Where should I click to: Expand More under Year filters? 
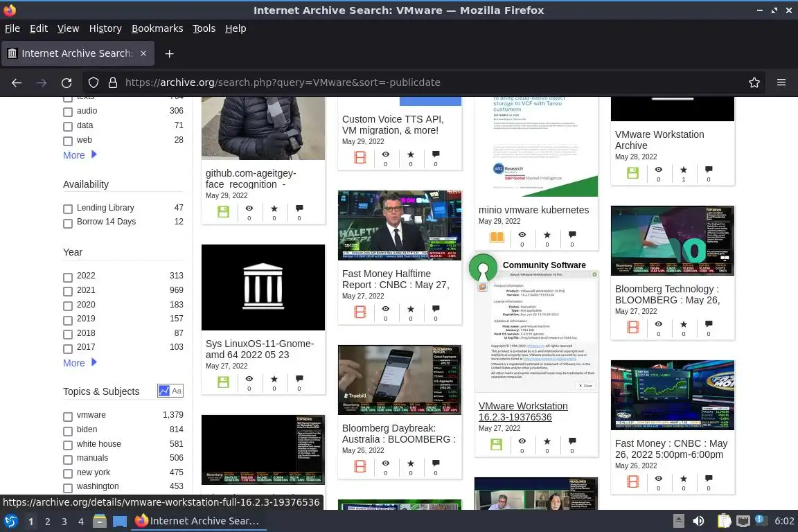tap(80, 362)
